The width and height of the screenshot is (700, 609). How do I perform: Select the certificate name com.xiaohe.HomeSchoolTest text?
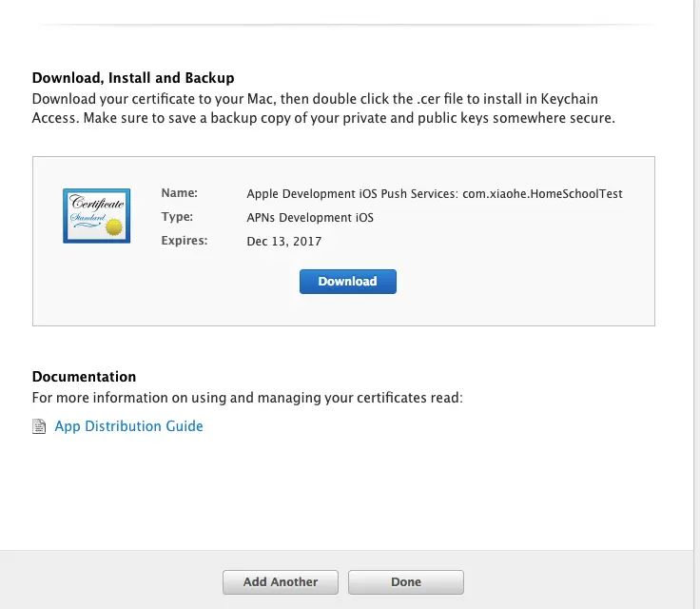click(x=542, y=194)
